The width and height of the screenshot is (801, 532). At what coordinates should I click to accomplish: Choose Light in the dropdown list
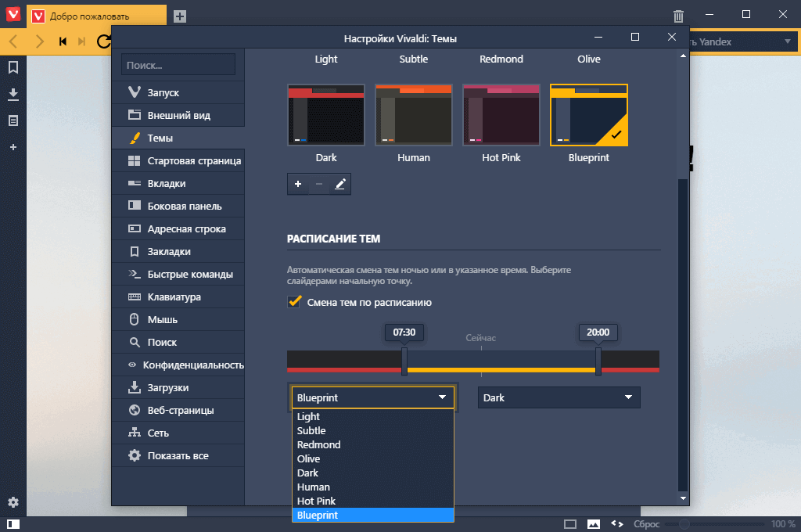point(372,416)
